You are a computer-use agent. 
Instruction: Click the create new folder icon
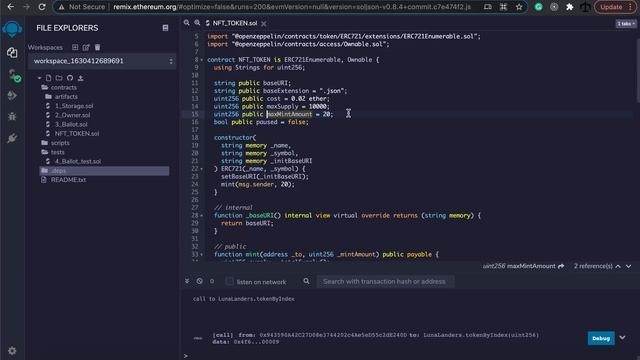(x=59, y=78)
